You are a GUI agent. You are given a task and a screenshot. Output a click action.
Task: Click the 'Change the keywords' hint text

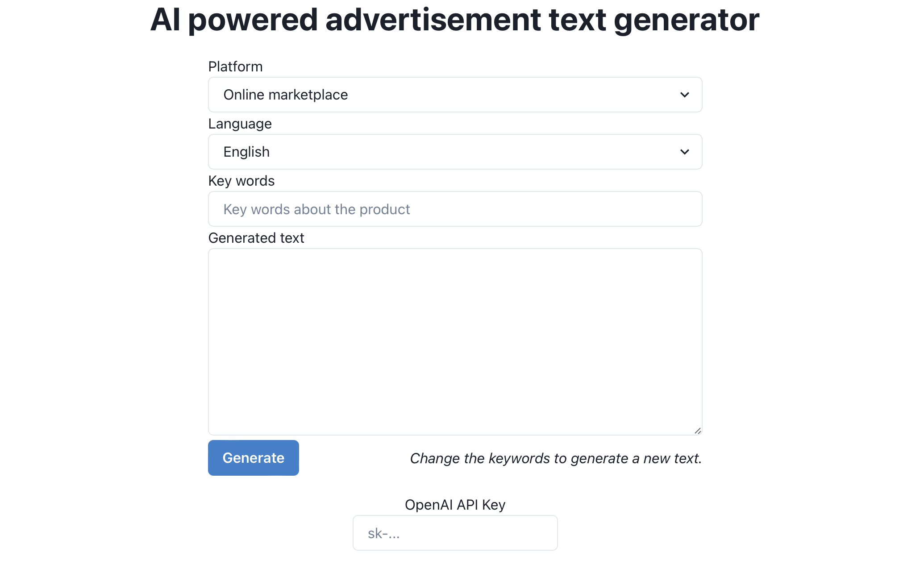[x=555, y=457]
